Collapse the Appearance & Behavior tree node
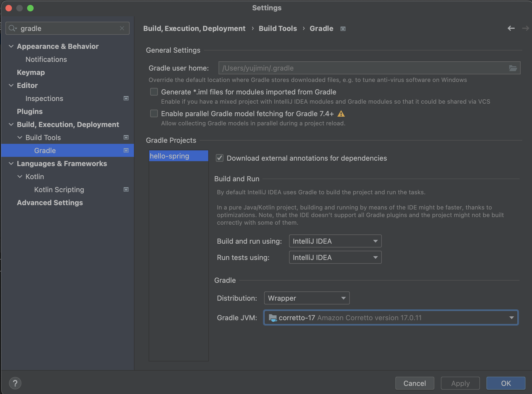 coord(11,46)
